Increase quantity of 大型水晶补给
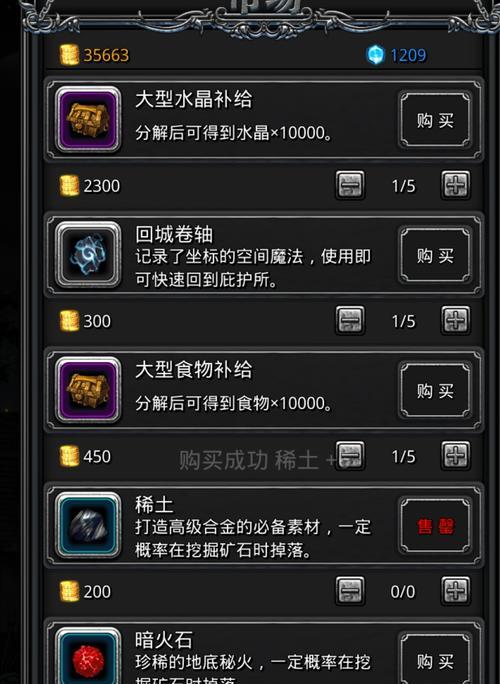The image size is (500, 684). [x=455, y=185]
